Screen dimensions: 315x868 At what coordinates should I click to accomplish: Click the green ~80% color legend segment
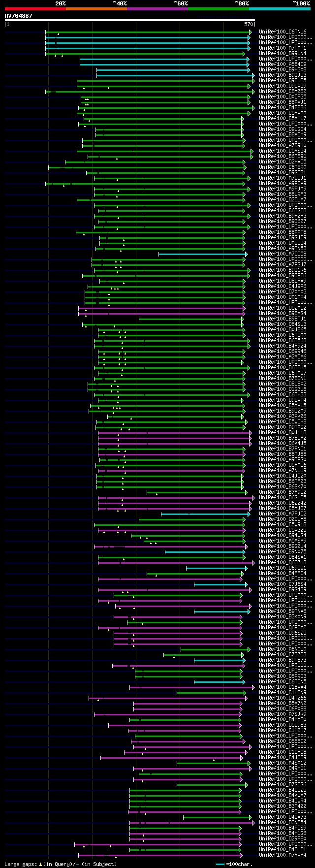tap(219, 8)
